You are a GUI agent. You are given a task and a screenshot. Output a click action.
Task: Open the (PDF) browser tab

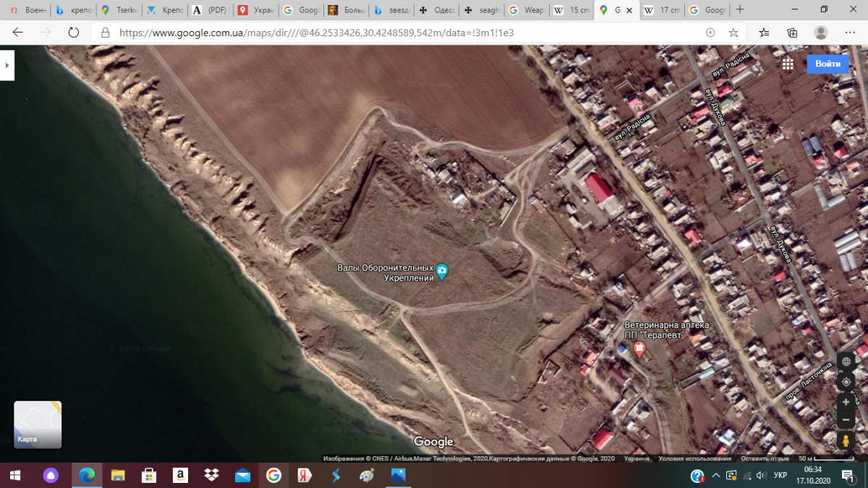pyautogui.click(x=210, y=10)
